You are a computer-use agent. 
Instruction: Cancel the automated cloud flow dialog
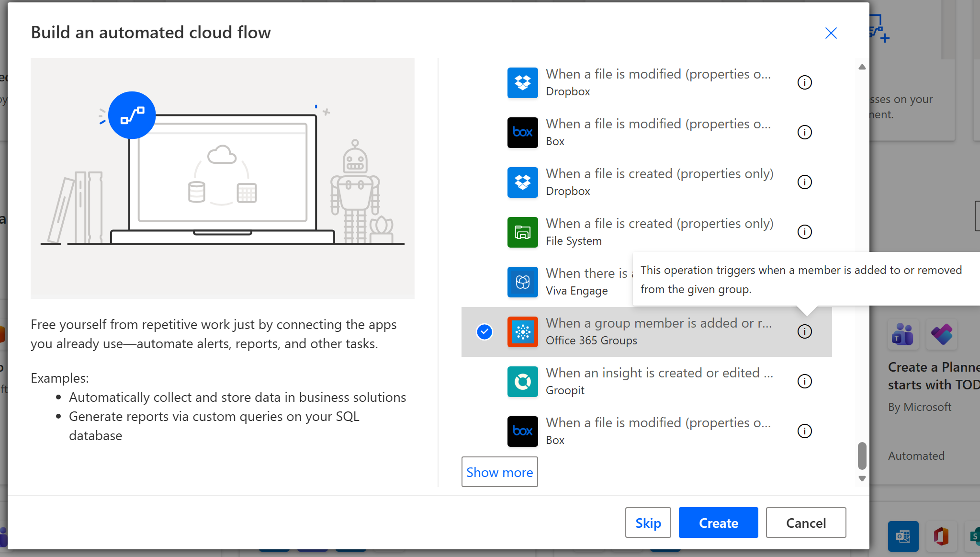pyautogui.click(x=806, y=523)
